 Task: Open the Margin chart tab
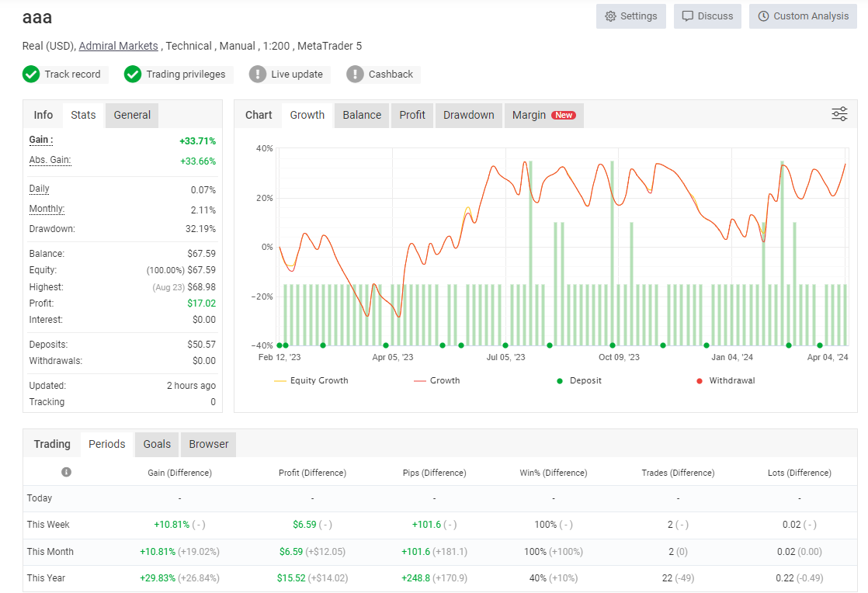click(543, 115)
